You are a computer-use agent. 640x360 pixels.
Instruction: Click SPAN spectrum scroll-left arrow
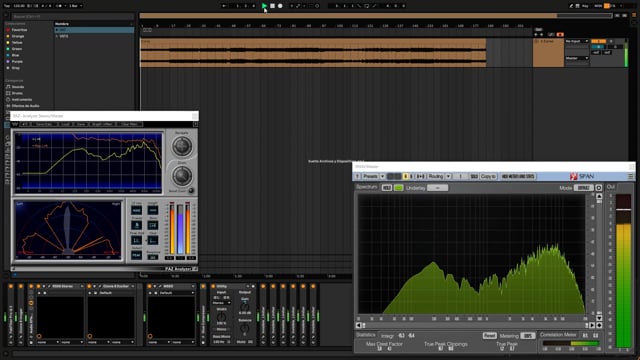point(359,325)
